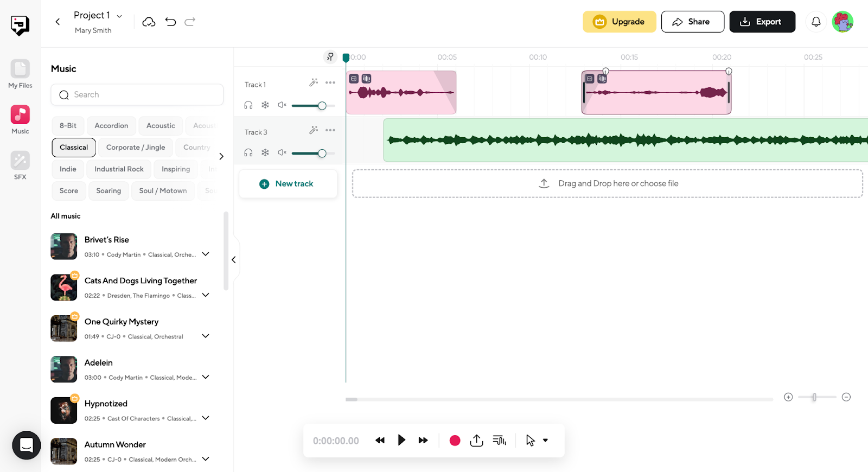Toggle the Indie genre filter
868x472 pixels.
68,169
